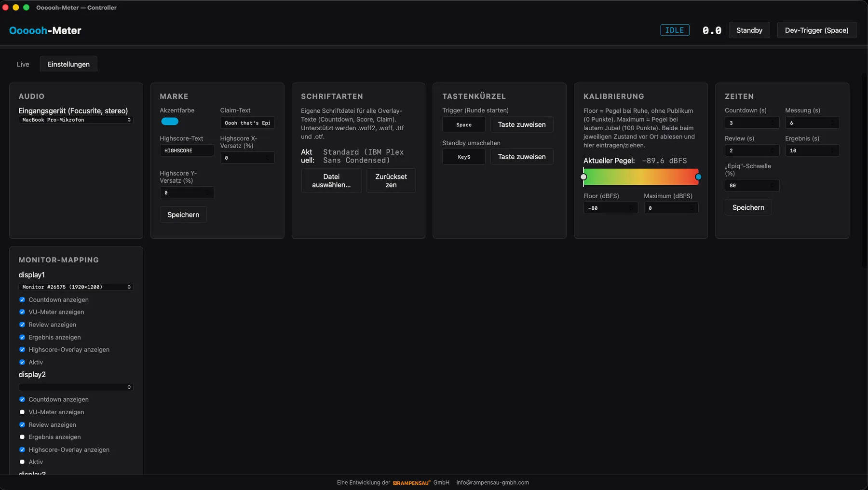Open the Eingangsgerät MacBook Pro-Mikrofon dropdown
The image size is (868, 490).
pyautogui.click(x=76, y=120)
